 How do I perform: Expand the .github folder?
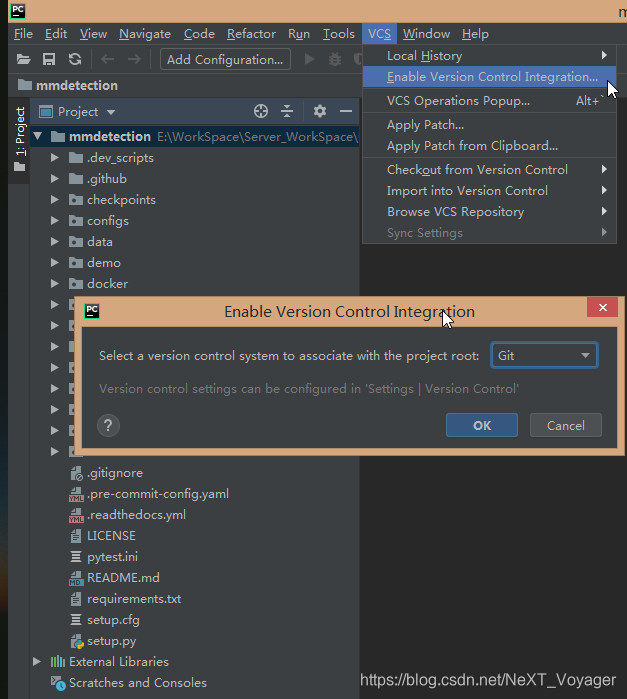pyautogui.click(x=54, y=178)
